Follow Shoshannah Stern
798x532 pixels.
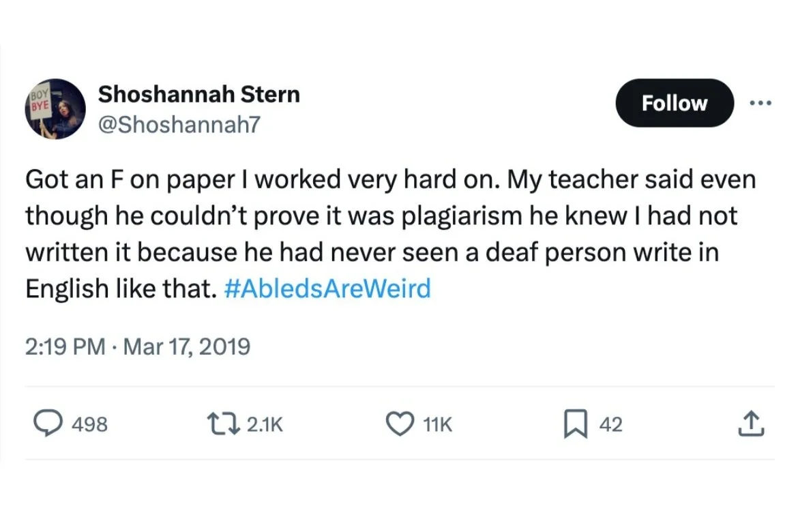click(675, 103)
